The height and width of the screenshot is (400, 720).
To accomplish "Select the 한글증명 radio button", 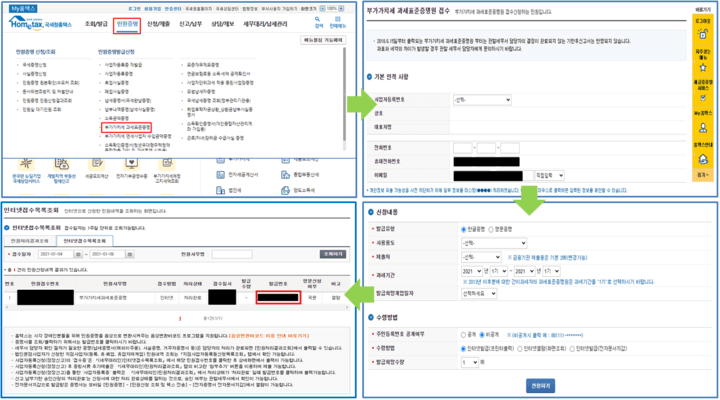I will click(x=463, y=229).
